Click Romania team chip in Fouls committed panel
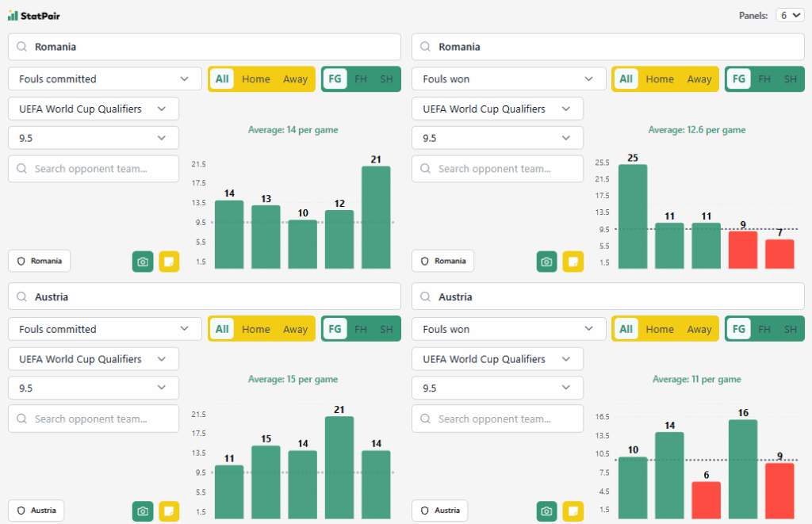Screen dimensions: 812x524 [x=40, y=261]
